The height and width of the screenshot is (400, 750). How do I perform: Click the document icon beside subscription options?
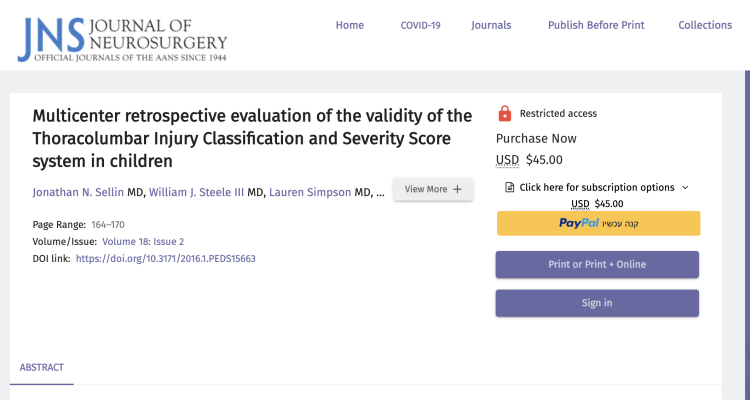point(510,187)
